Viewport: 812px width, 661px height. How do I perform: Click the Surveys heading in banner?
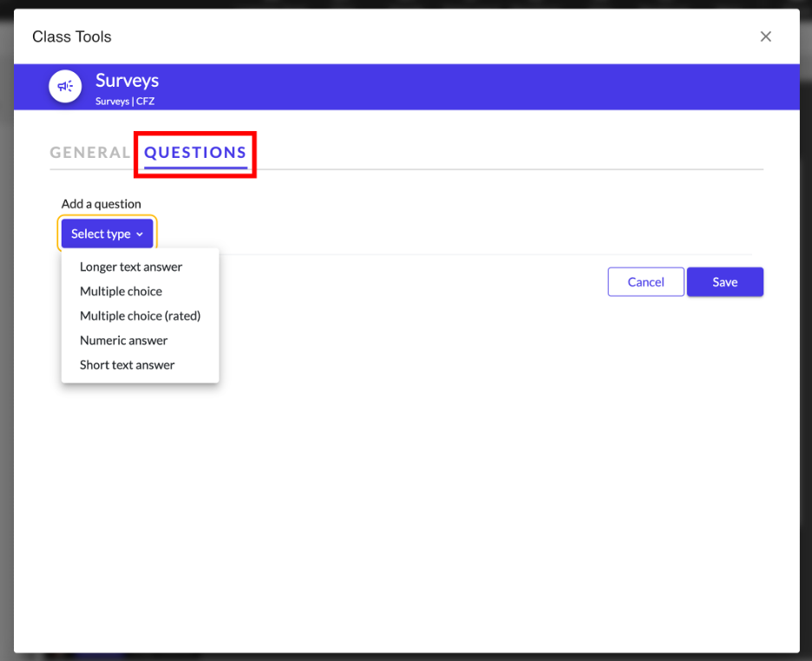[127, 81]
